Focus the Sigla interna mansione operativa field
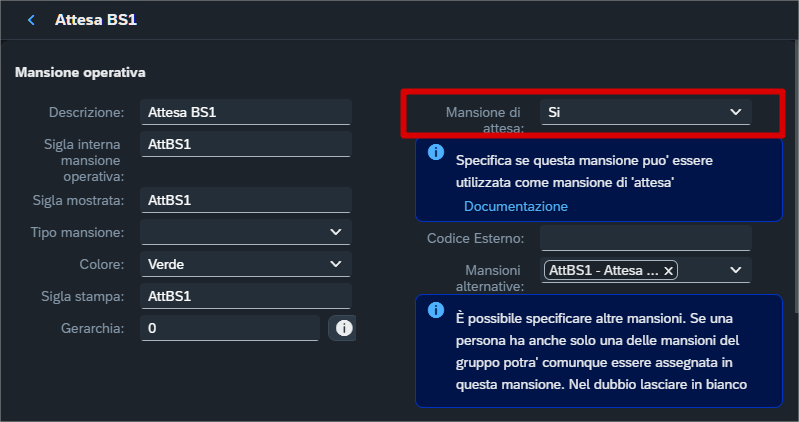The image size is (799, 422). [x=246, y=144]
